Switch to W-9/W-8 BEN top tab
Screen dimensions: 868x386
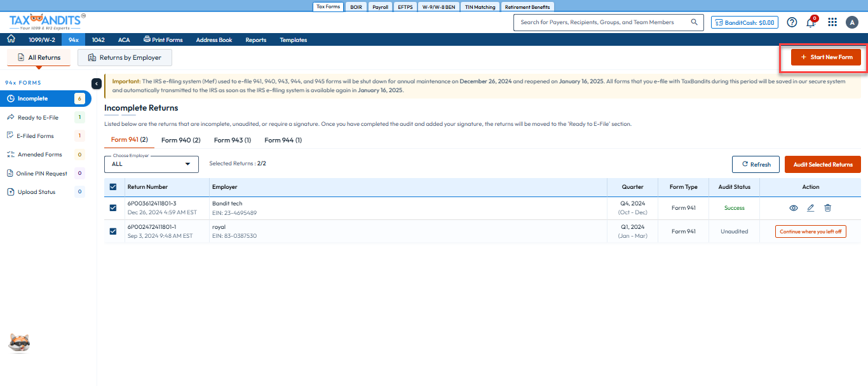click(x=438, y=7)
